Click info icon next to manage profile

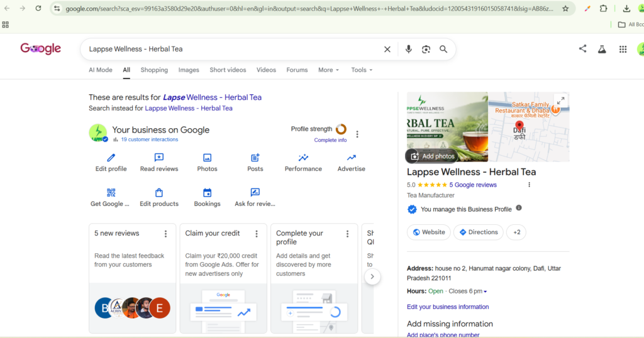pos(519,208)
